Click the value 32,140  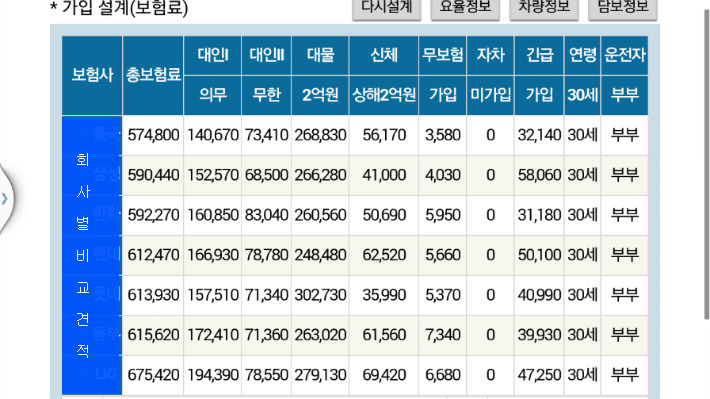coord(539,135)
